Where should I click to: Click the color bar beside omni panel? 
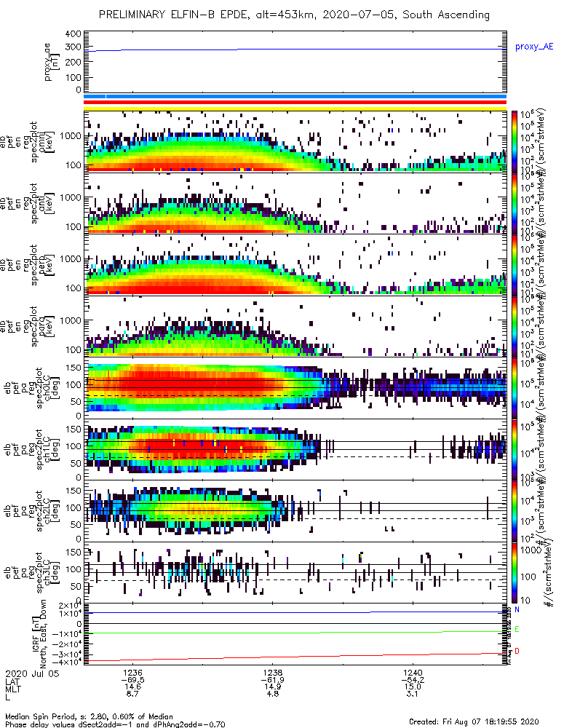(x=515, y=142)
